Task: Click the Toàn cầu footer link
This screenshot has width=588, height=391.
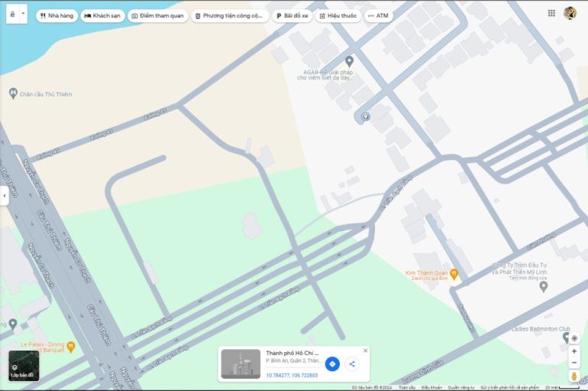Action: [x=407, y=388]
